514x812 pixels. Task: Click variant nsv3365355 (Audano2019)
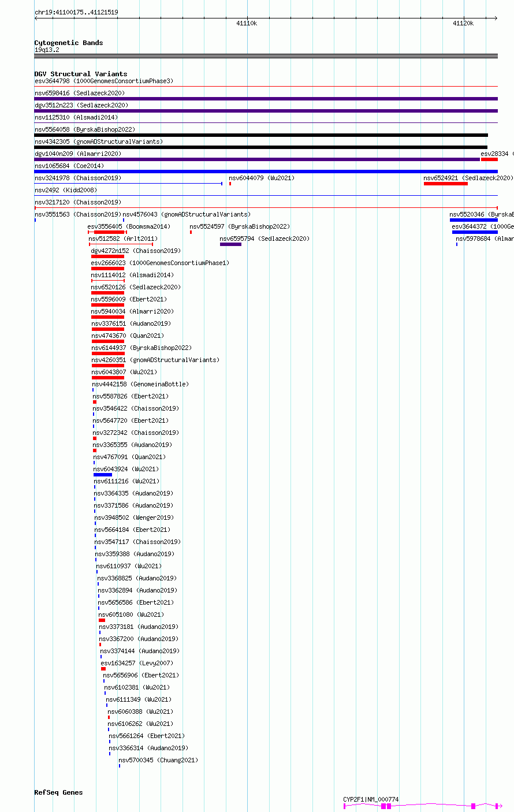click(133, 445)
